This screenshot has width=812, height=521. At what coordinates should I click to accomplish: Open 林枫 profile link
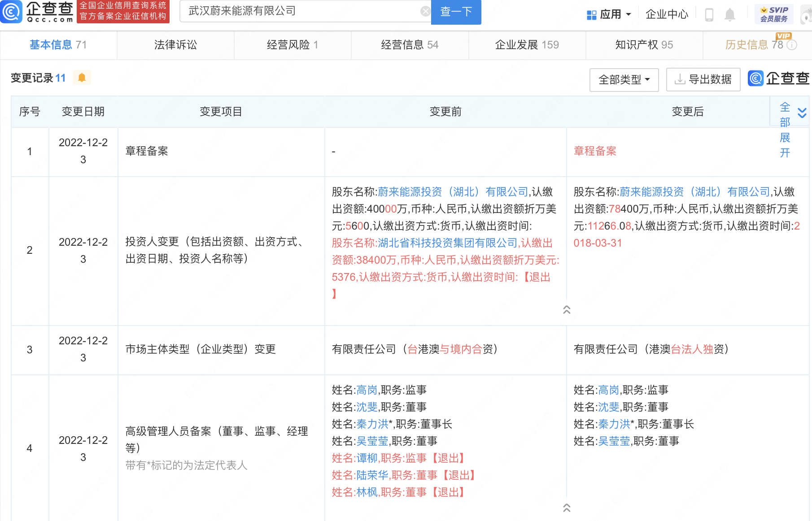pyautogui.click(x=367, y=492)
